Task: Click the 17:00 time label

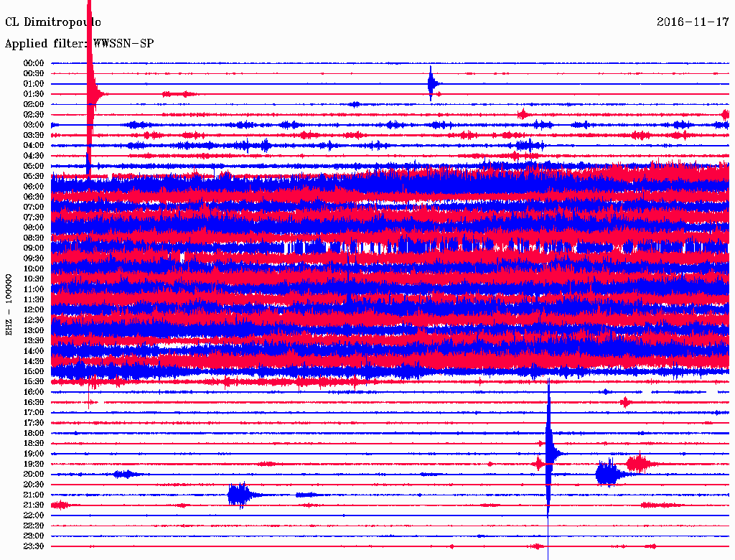Action: pyautogui.click(x=34, y=413)
